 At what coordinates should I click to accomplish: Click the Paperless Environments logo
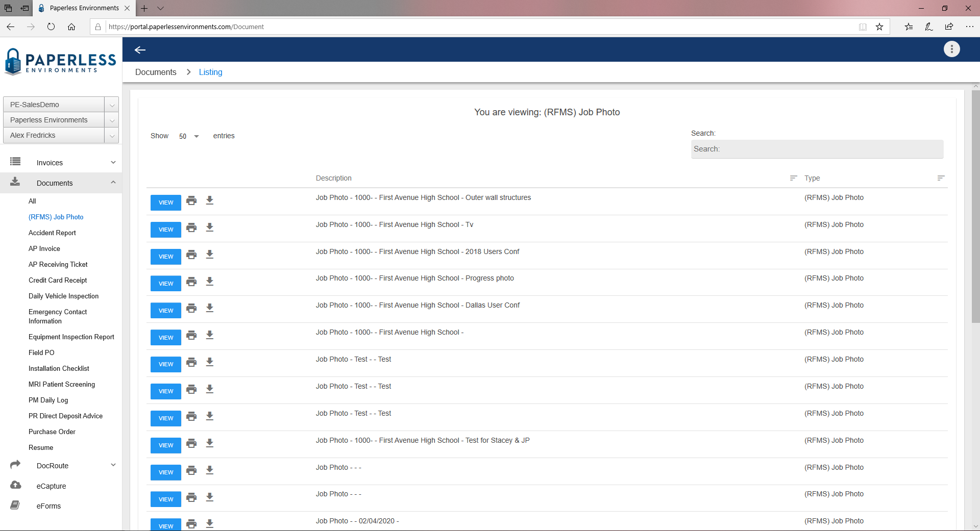(61, 62)
